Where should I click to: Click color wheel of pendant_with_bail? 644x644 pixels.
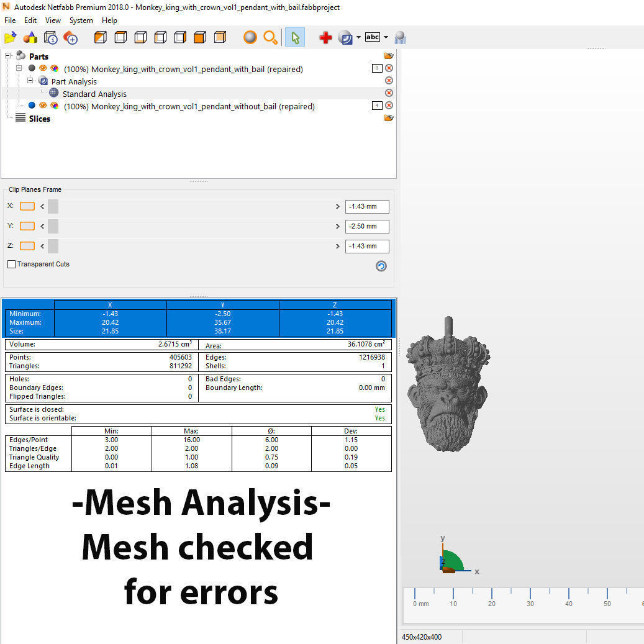[54, 68]
